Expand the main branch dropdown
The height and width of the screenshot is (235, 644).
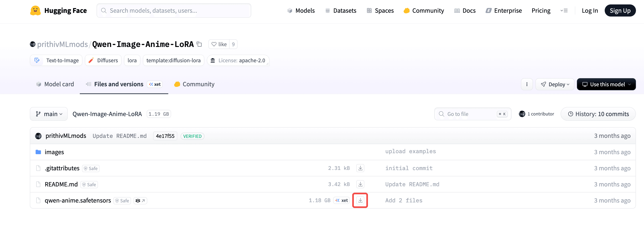coord(49,114)
